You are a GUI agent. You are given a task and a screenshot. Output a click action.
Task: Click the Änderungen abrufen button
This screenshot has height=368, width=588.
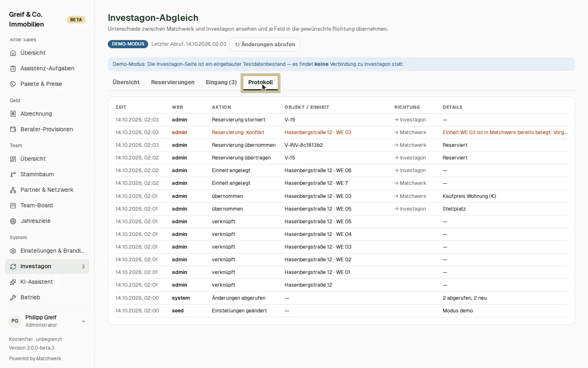pos(265,44)
